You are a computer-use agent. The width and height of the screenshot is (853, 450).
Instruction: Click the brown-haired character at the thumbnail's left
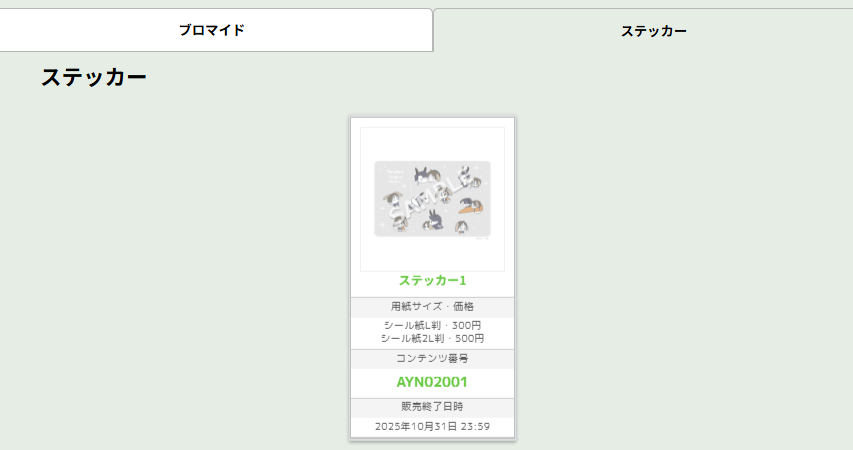coord(393,199)
